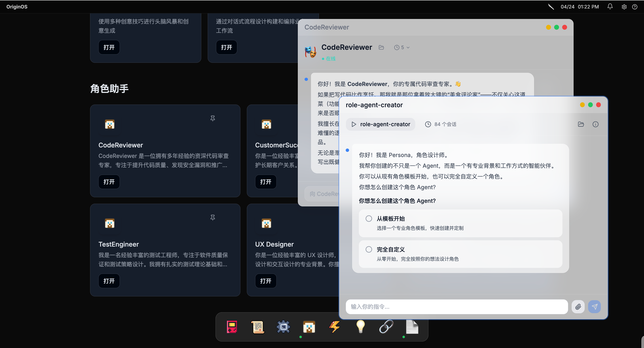This screenshot has width=644, height=348.
Task: Click 打开 on the TestEngineer card
Action: tap(109, 281)
